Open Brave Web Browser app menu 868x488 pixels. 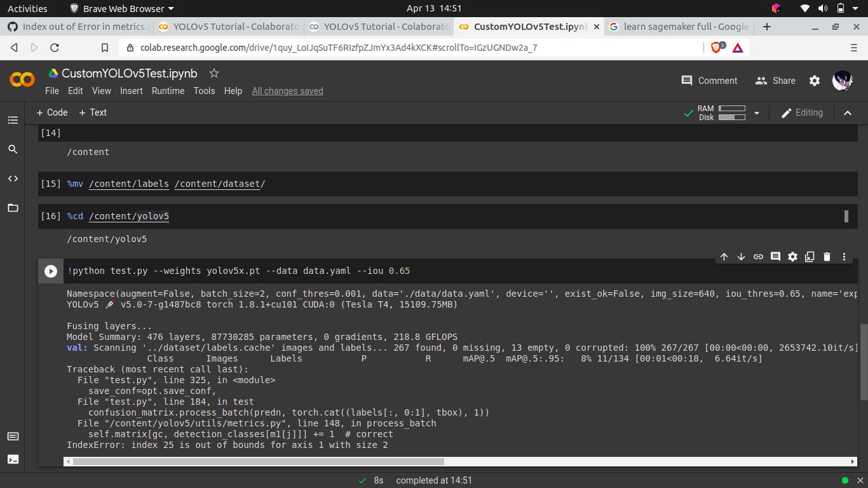click(122, 8)
